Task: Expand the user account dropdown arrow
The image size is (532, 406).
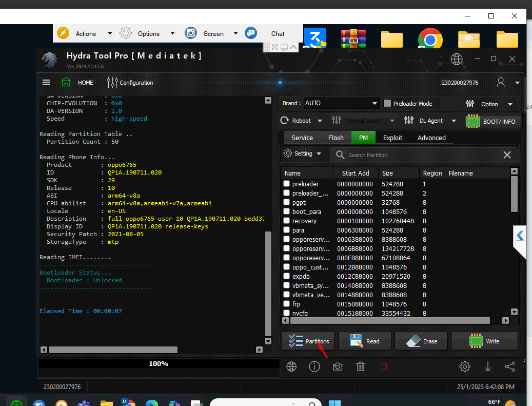Action: (517, 83)
